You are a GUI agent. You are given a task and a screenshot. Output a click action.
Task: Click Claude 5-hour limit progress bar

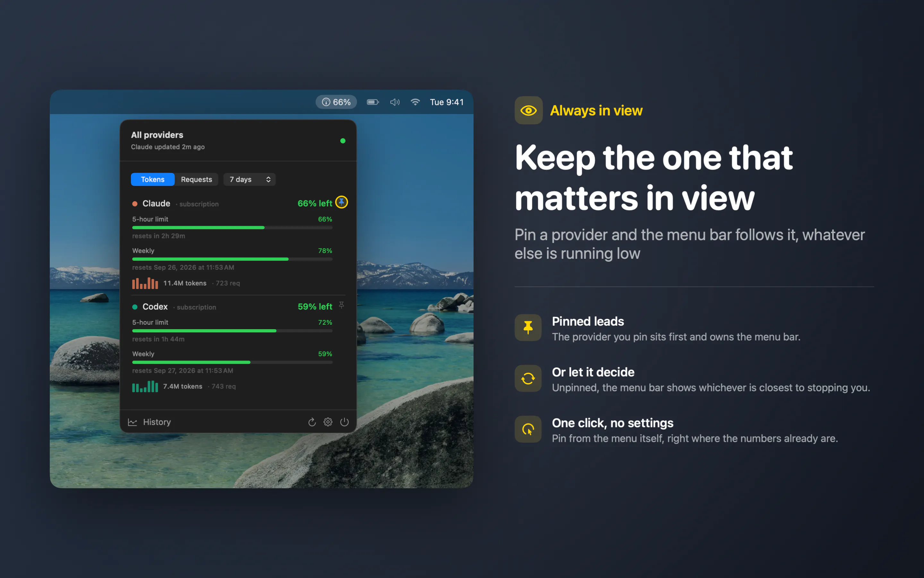point(232,227)
